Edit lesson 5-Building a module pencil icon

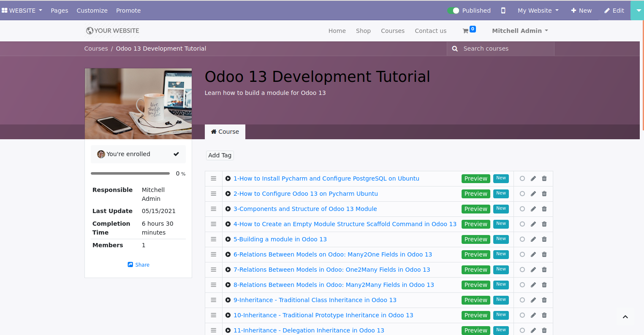533,239
